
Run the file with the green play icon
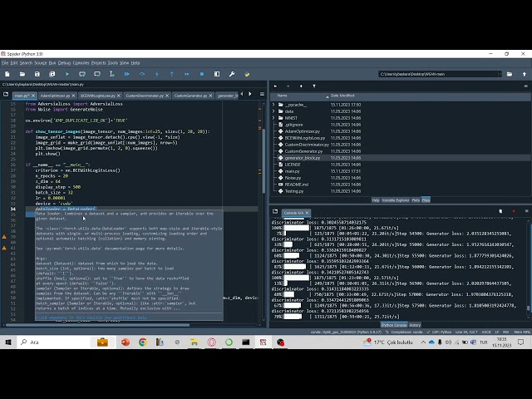click(x=67, y=74)
